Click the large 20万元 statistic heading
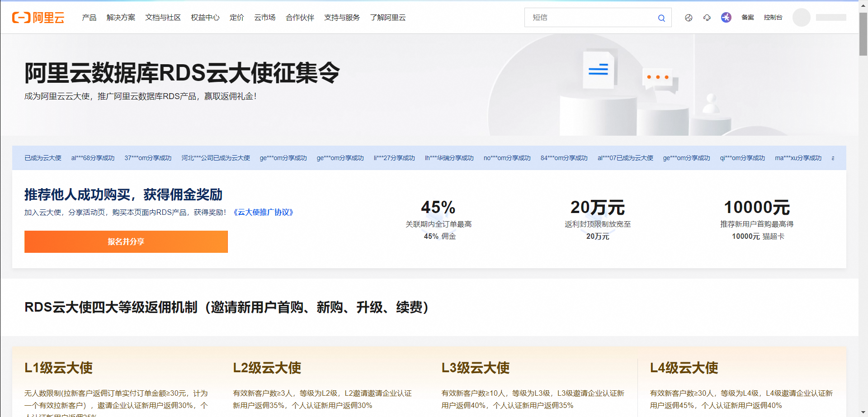Screen dimensions: 868x417 click(x=598, y=207)
